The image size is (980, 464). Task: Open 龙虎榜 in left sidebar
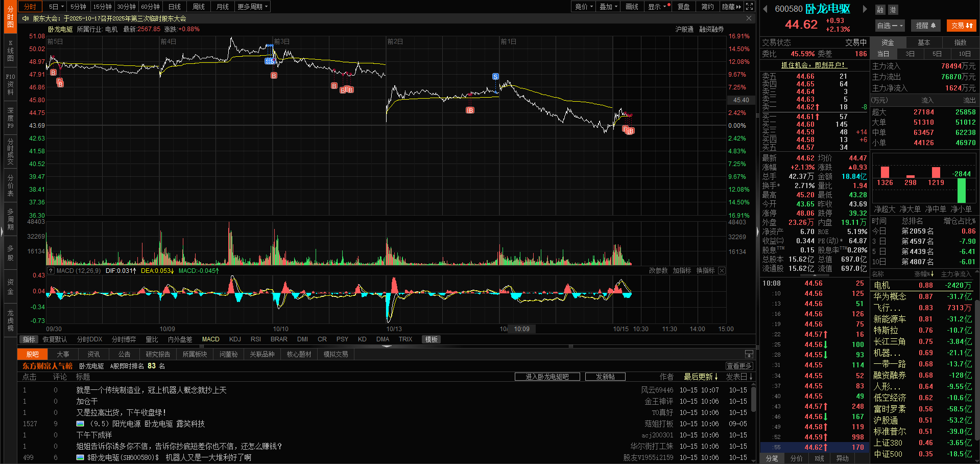[10, 320]
